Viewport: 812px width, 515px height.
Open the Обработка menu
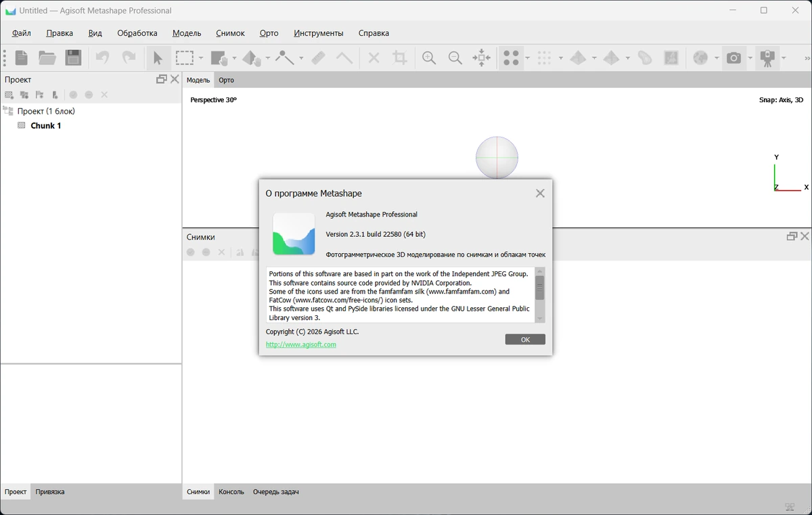137,32
